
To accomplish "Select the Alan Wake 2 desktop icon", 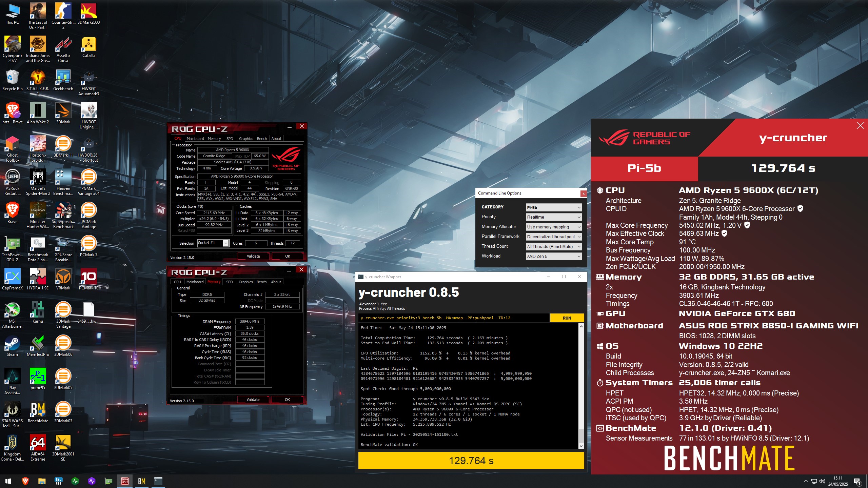I will 38,113.
